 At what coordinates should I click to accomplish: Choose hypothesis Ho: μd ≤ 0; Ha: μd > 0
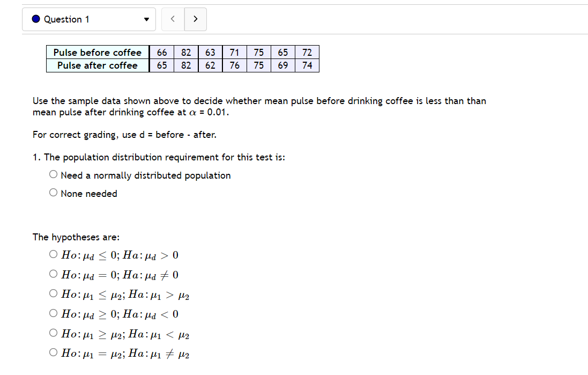(x=53, y=254)
